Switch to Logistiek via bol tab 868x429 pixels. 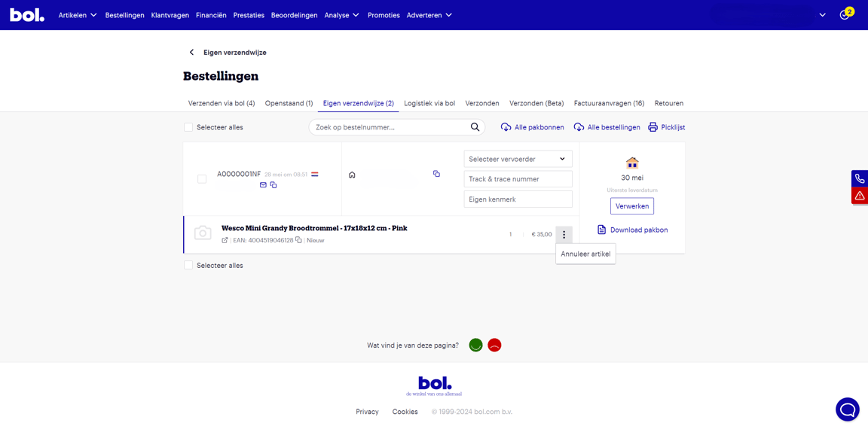[429, 103]
